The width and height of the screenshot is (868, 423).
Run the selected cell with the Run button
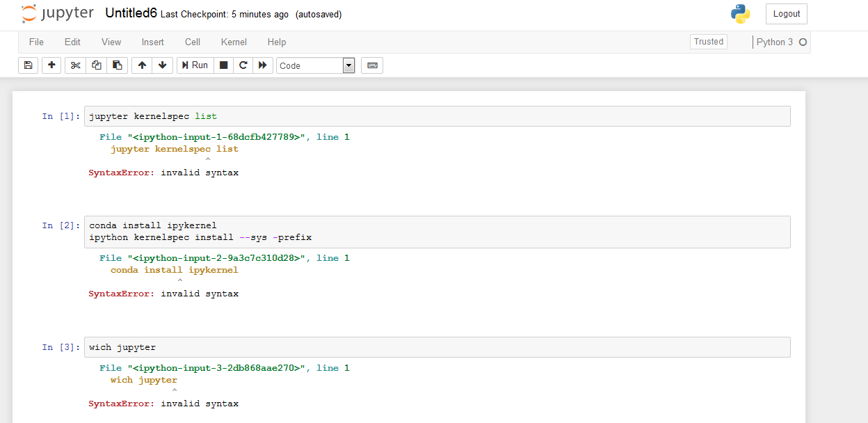click(195, 65)
